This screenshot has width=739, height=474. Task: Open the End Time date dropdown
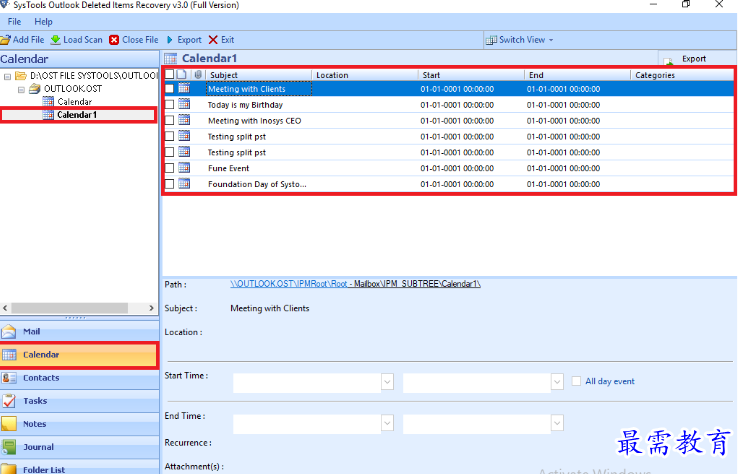[387, 423]
